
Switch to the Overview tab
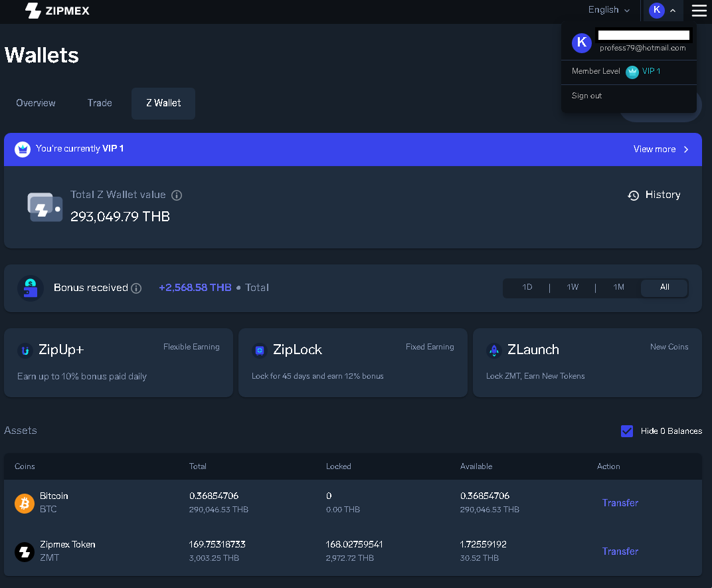point(36,103)
